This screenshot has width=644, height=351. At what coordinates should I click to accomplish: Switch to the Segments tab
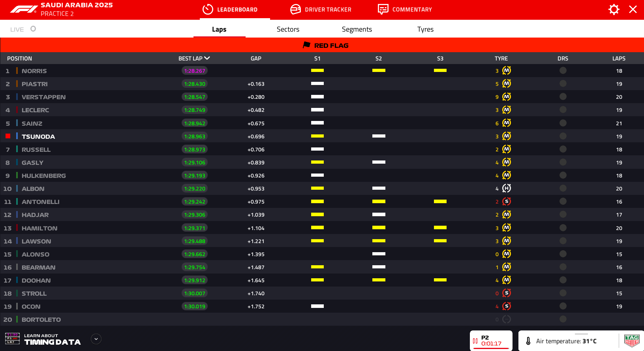click(x=357, y=29)
